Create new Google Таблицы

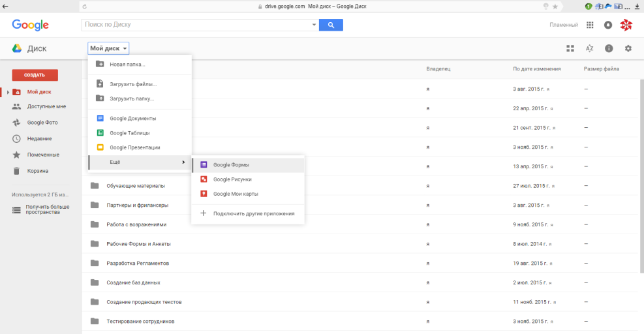(140, 133)
